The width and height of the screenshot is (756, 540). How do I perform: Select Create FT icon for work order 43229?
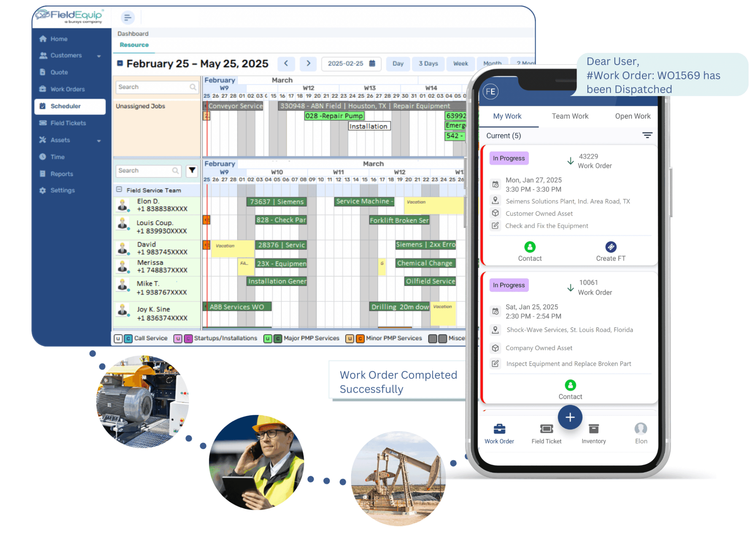(x=611, y=247)
